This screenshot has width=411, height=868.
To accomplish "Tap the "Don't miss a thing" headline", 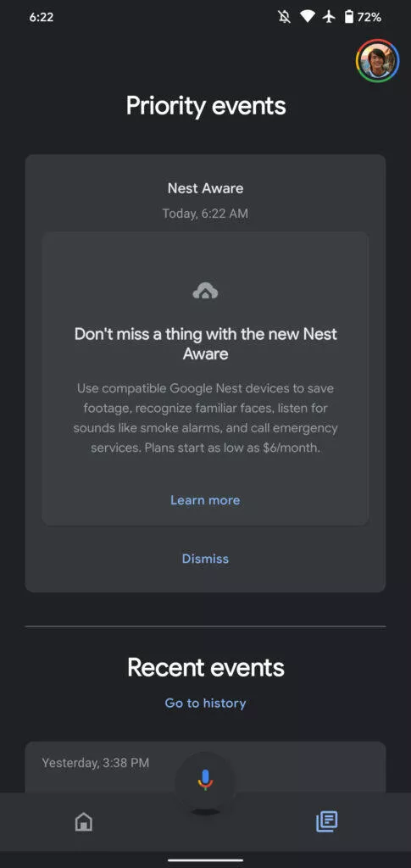I will tap(205, 343).
